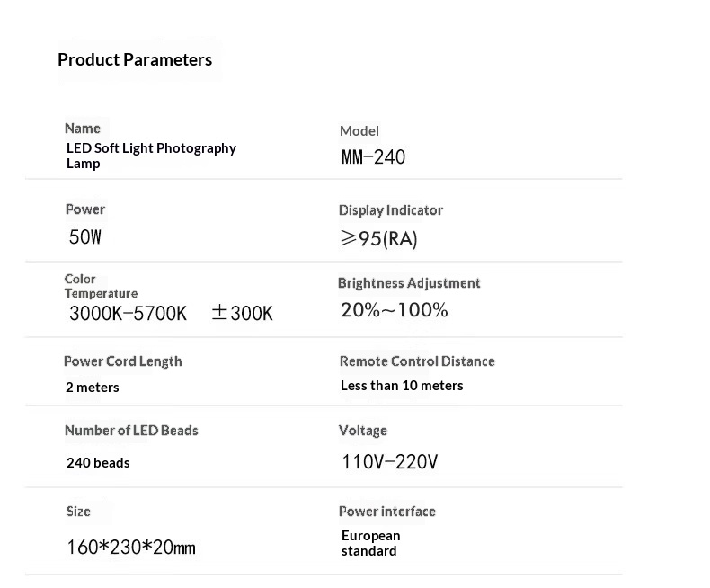710x588 pixels.
Task: Click the ±300K tolerance value
Action: coord(242,313)
